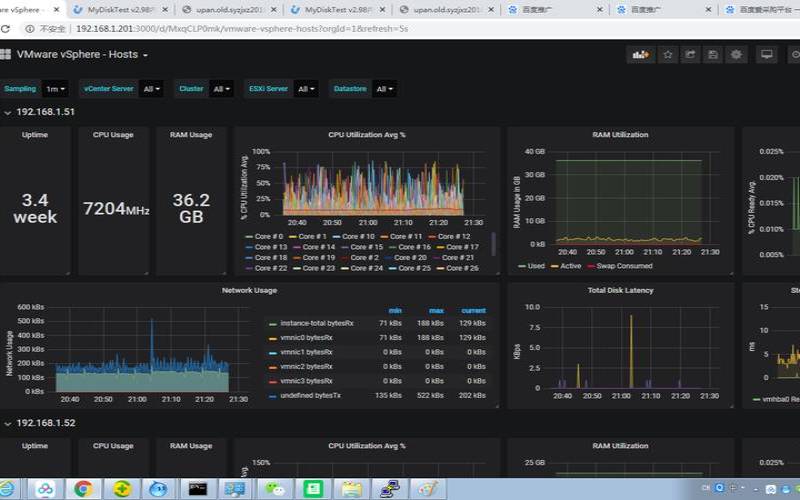Click the Add panel chart icon
The height and width of the screenshot is (500, 800).
click(x=641, y=55)
